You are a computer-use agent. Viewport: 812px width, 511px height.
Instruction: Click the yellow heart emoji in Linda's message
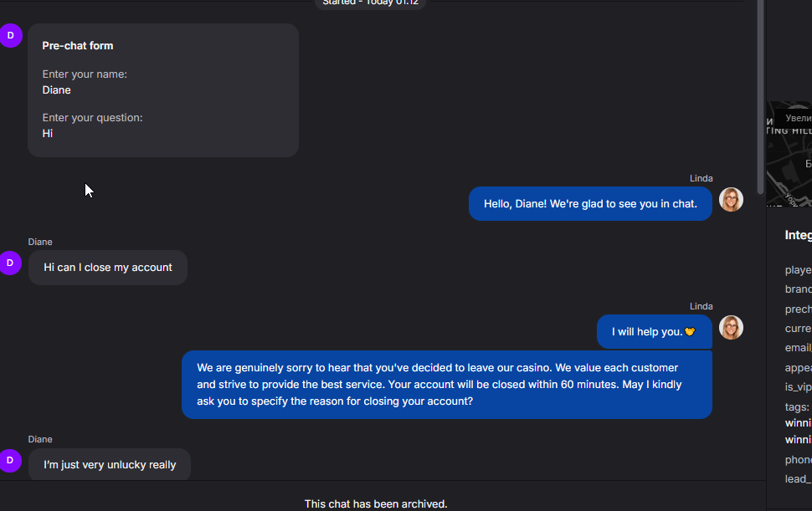[x=690, y=332]
